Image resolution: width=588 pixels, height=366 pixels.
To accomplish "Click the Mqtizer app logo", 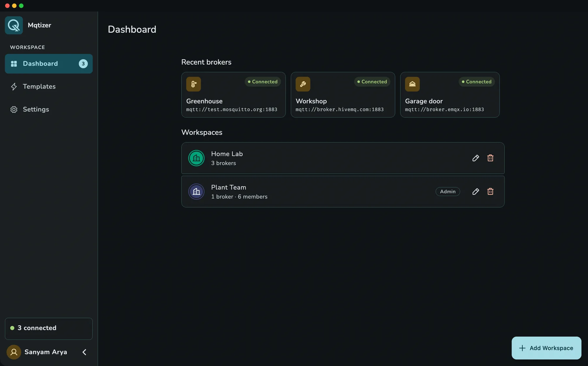I will 14,25.
